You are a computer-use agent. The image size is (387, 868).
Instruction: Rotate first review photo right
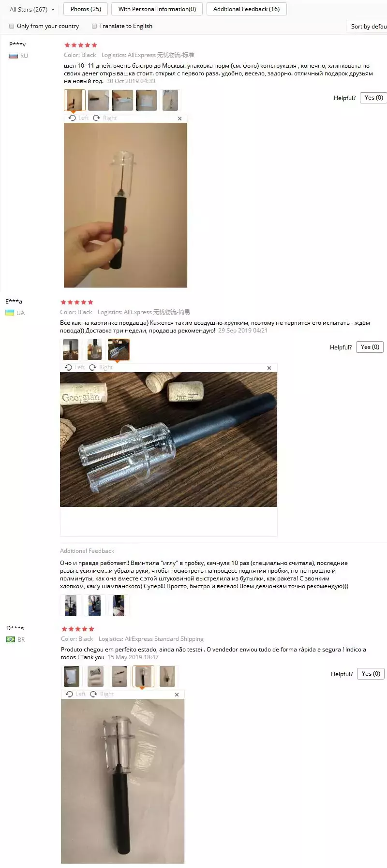[x=105, y=118]
